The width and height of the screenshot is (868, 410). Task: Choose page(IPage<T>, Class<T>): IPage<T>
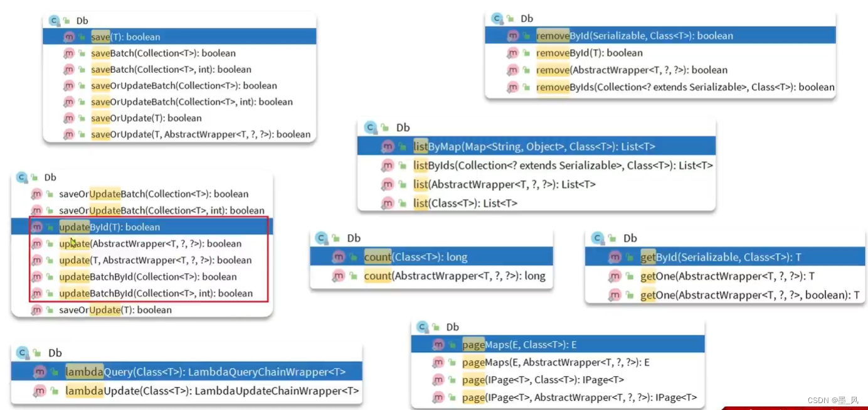click(543, 380)
